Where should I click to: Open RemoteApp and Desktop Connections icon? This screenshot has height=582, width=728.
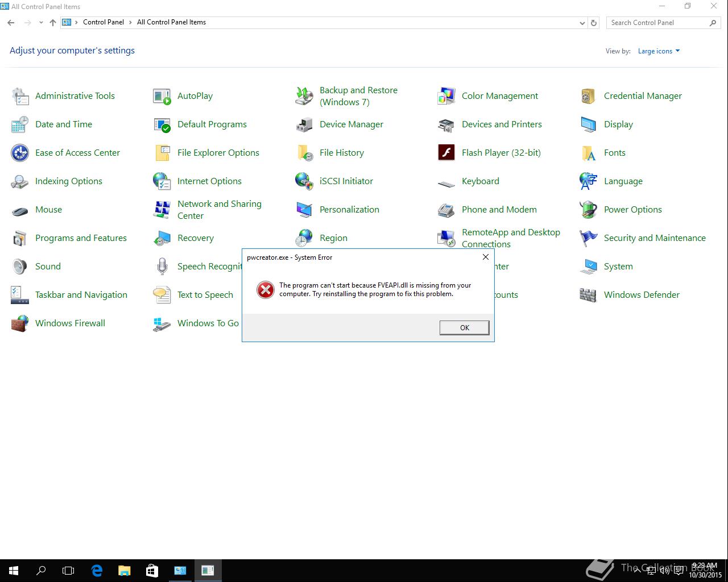click(x=446, y=238)
